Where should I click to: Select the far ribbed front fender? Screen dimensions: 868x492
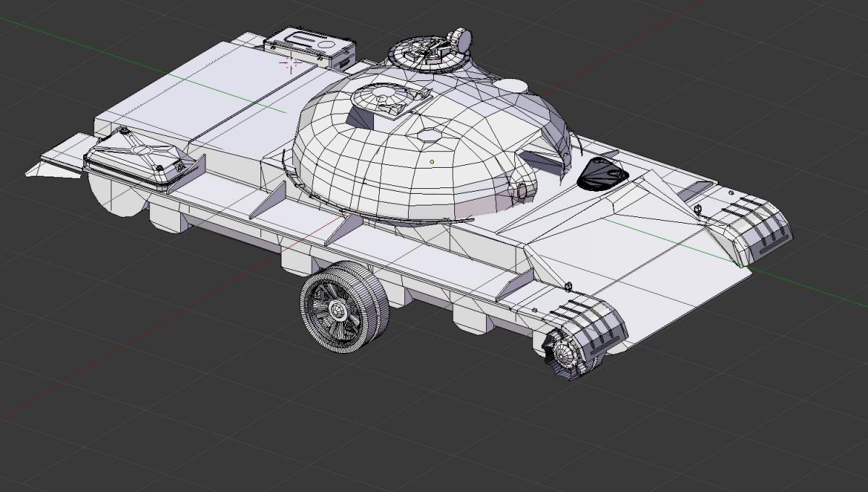756,226
